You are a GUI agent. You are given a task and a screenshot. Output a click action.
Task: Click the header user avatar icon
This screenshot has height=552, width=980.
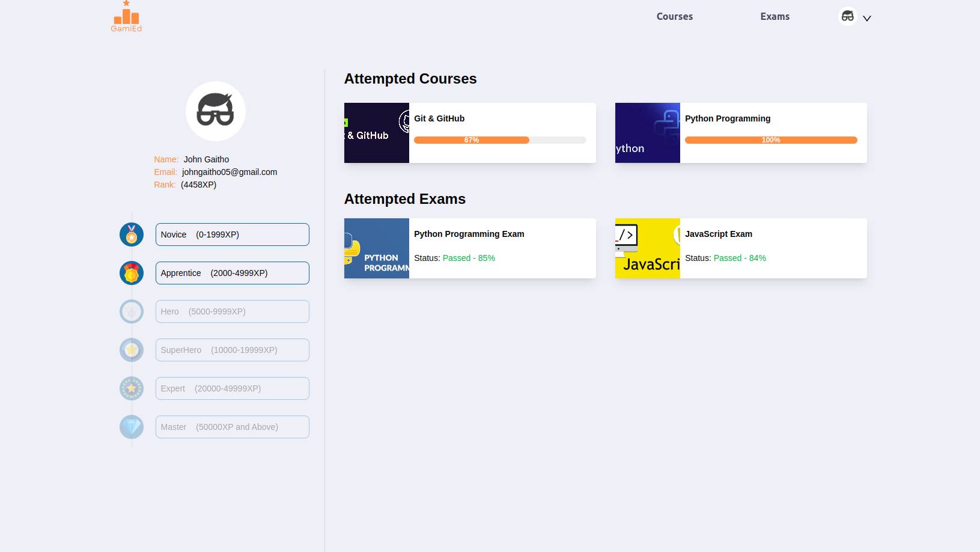848,16
